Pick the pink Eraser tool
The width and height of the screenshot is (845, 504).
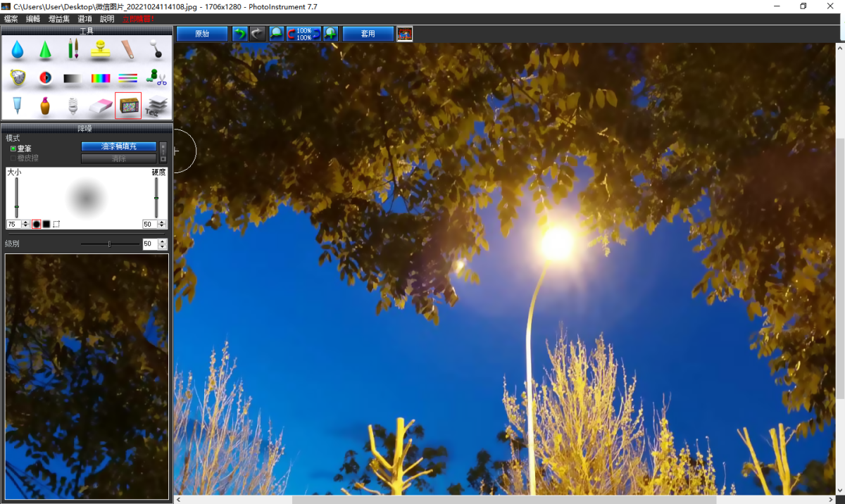[101, 106]
